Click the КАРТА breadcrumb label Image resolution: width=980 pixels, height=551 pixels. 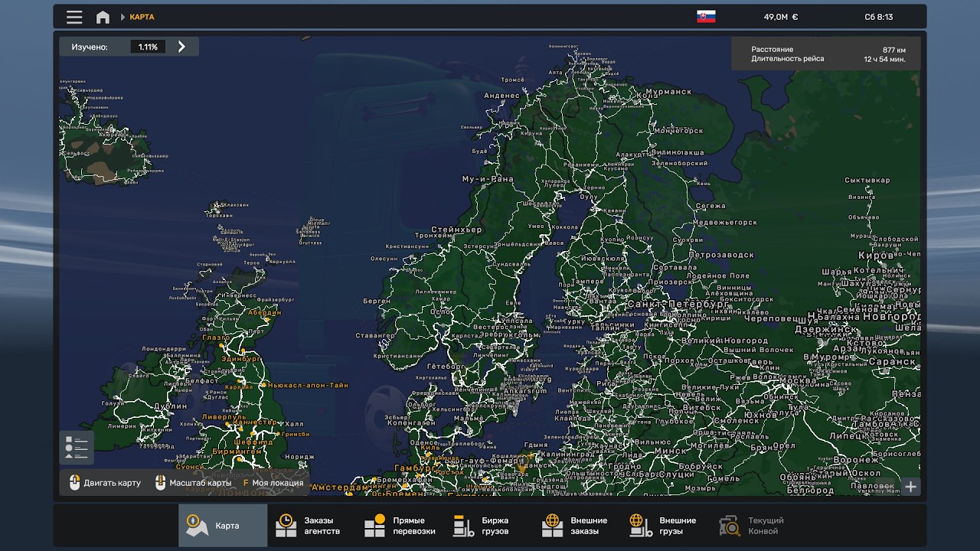click(x=142, y=17)
